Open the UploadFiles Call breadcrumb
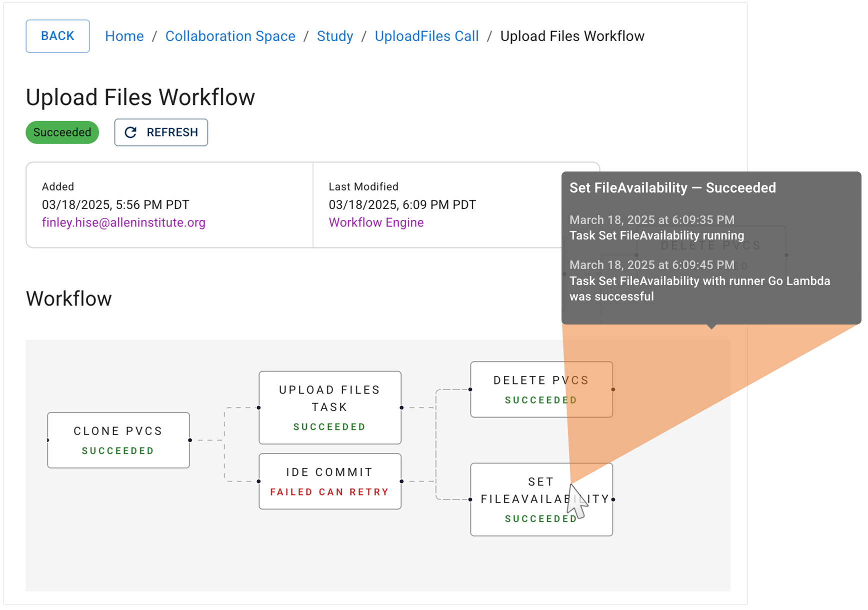The width and height of the screenshot is (868, 610). [426, 36]
